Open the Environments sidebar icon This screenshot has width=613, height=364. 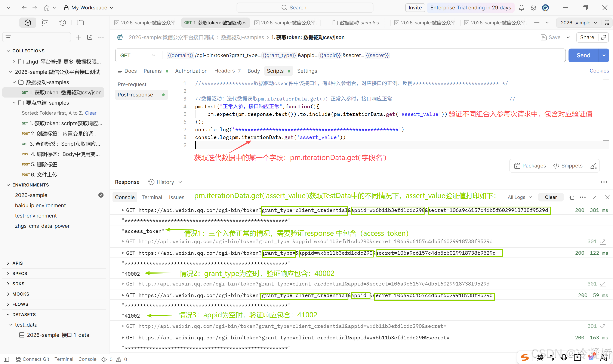click(45, 23)
